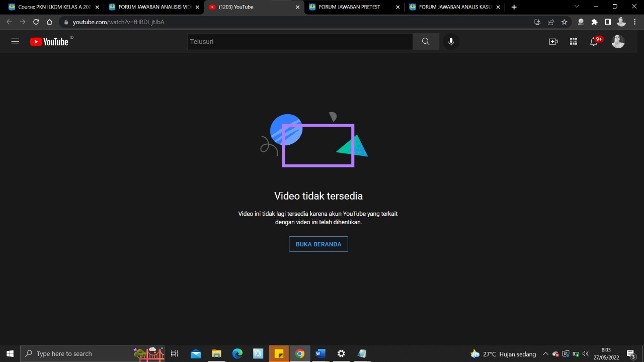Open a new browser tab

(x=514, y=7)
